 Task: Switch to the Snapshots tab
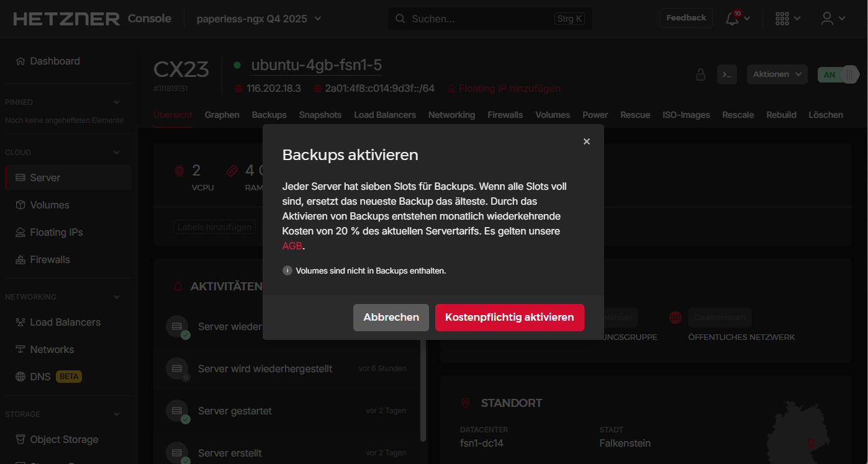tap(320, 115)
